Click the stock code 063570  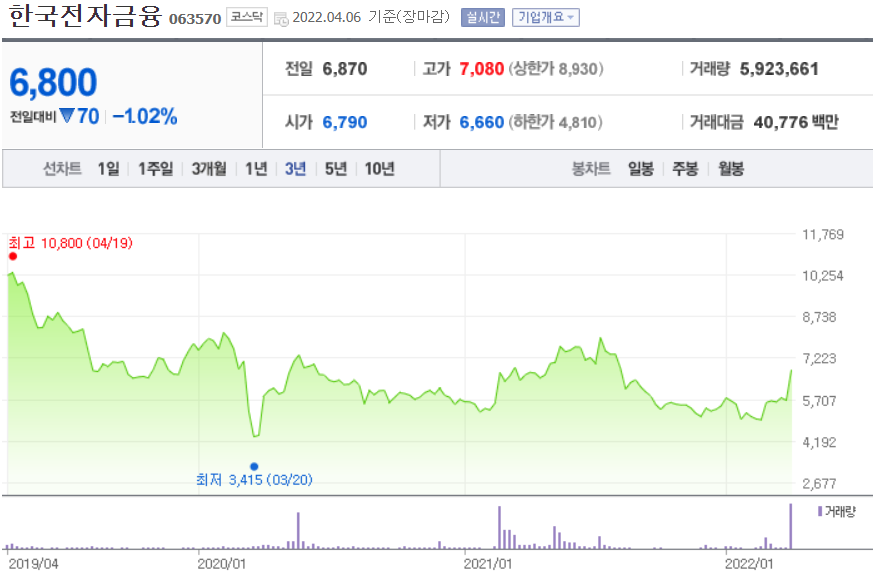click(195, 19)
